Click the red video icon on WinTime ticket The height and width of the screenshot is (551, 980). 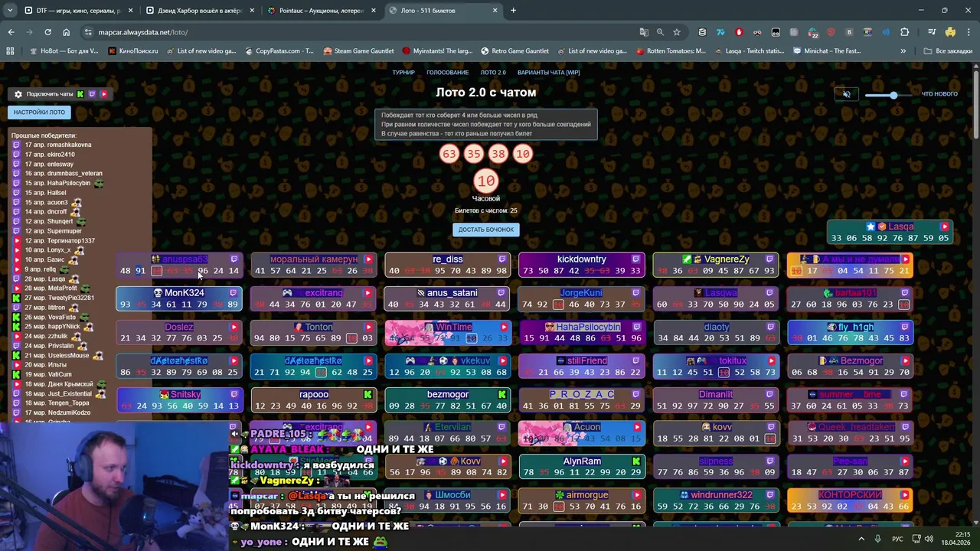(504, 327)
